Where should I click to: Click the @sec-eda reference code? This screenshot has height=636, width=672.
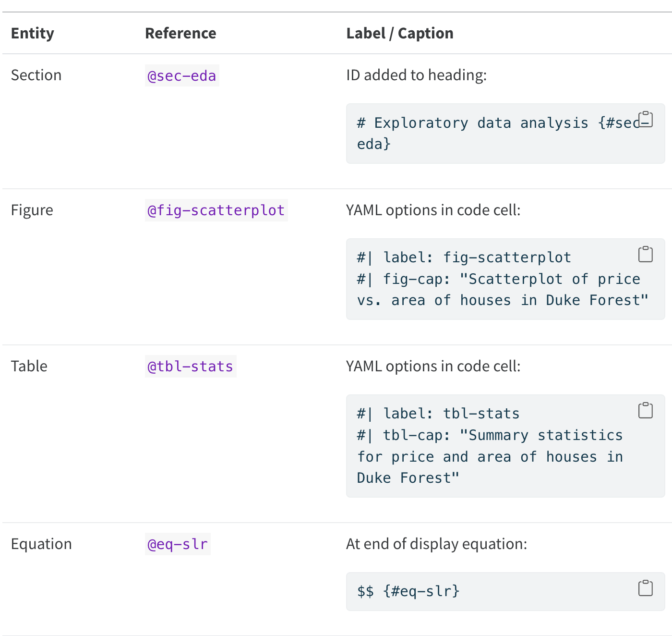(x=182, y=76)
